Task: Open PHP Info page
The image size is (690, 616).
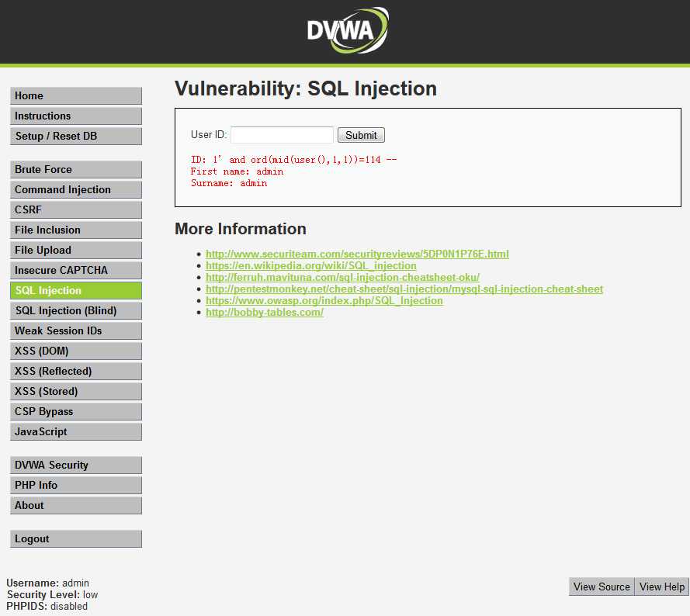Action: [76, 486]
